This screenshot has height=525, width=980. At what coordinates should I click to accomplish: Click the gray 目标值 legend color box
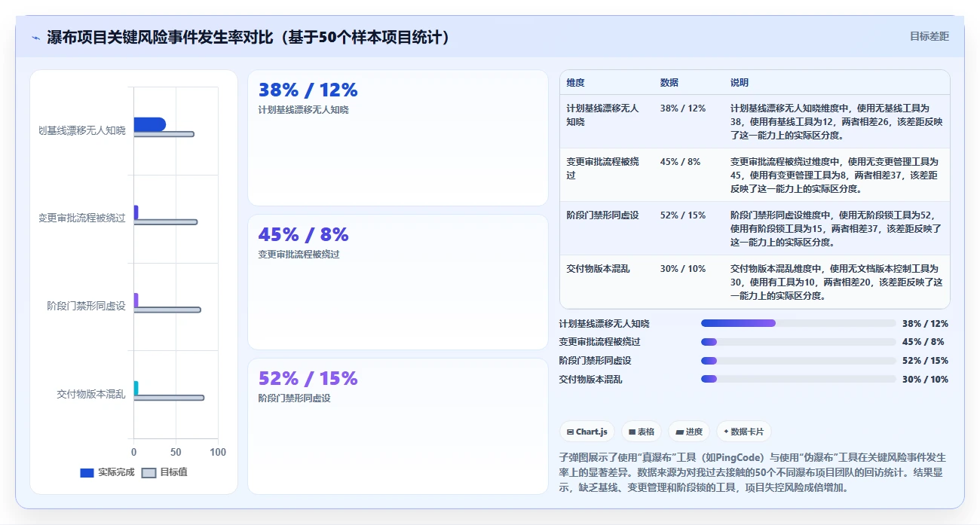[x=149, y=473]
